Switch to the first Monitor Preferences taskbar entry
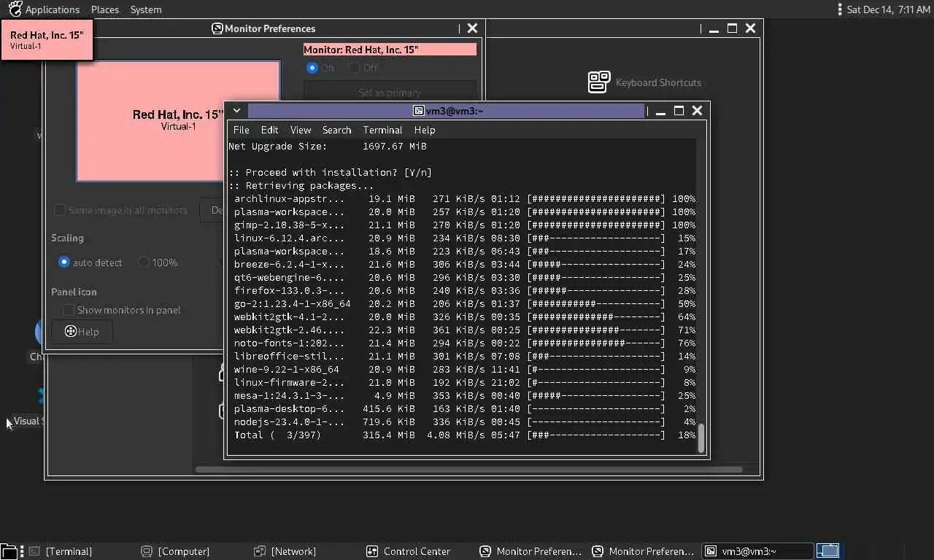934x560 pixels. tap(530, 551)
